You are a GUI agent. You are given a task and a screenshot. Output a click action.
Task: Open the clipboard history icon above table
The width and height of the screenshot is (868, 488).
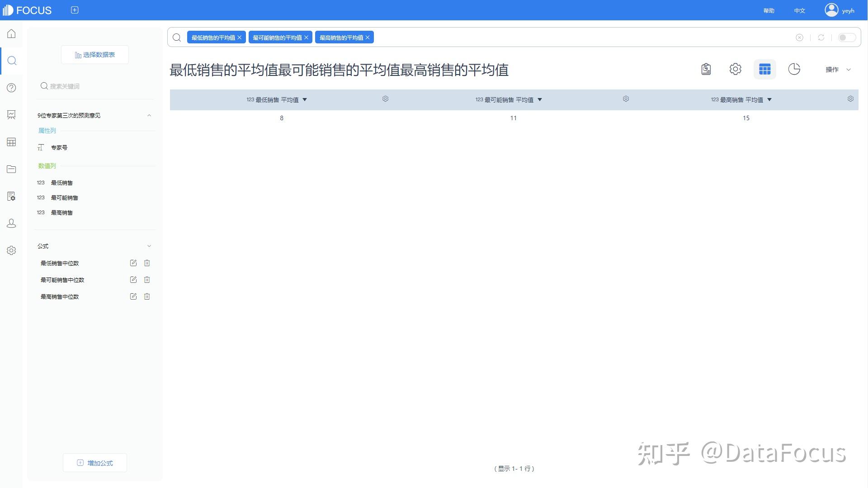(x=706, y=69)
